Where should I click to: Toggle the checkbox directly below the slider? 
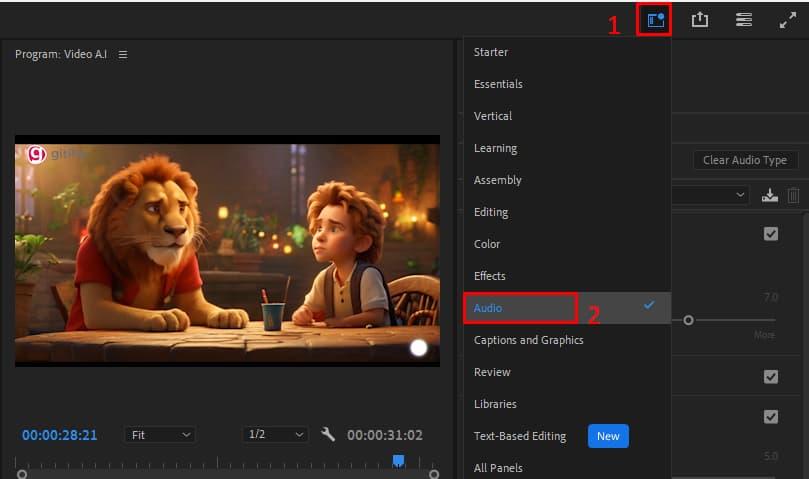(771, 377)
